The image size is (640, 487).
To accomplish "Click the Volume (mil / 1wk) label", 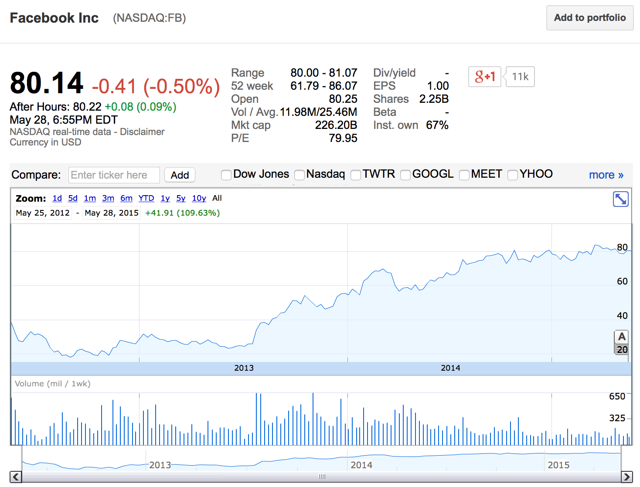I will click(x=53, y=384).
